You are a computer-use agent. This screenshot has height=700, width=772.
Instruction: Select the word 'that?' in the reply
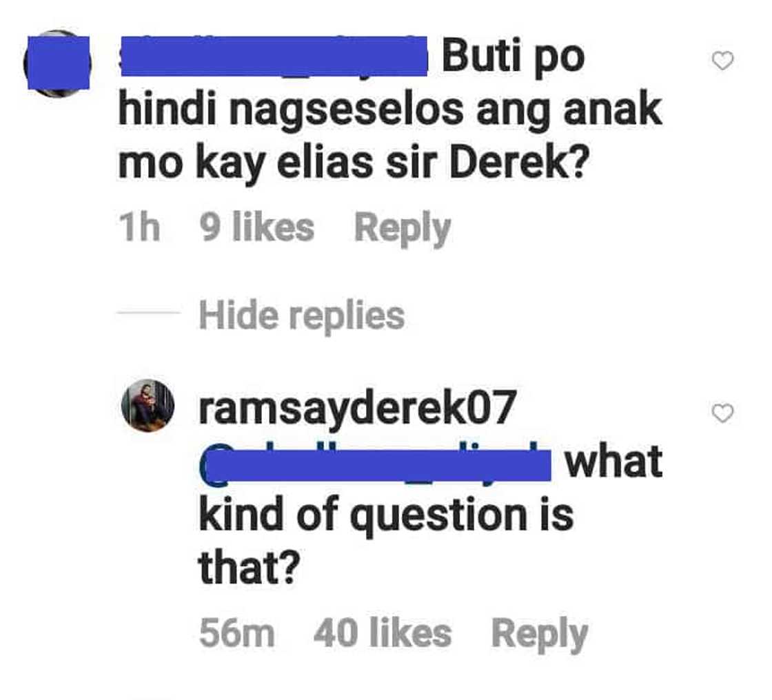(x=249, y=566)
